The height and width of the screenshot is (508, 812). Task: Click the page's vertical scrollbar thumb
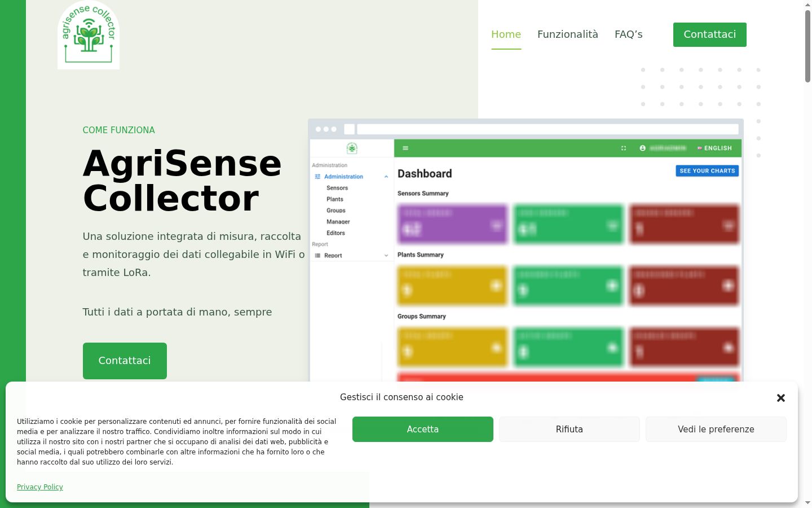[x=807, y=46]
